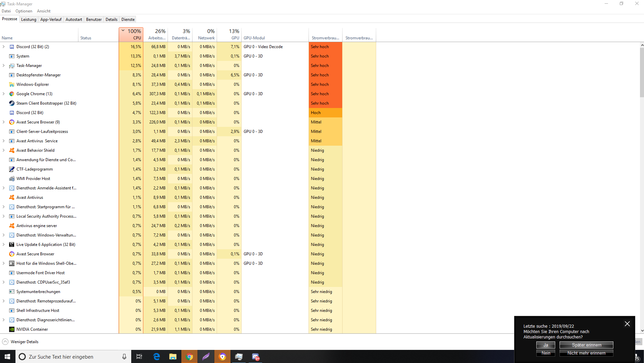Expand the Task-Manager process group
644x363 pixels.
4,66
